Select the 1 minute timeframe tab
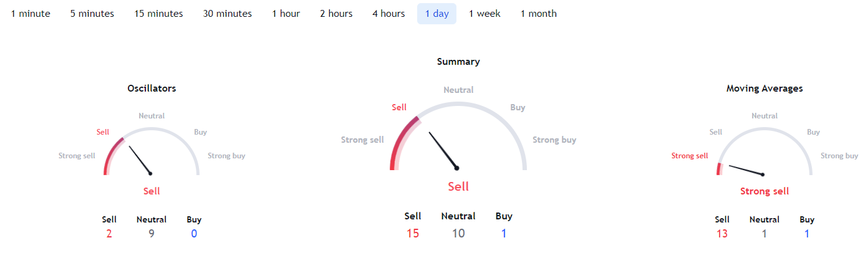 click(x=31, y=14)
